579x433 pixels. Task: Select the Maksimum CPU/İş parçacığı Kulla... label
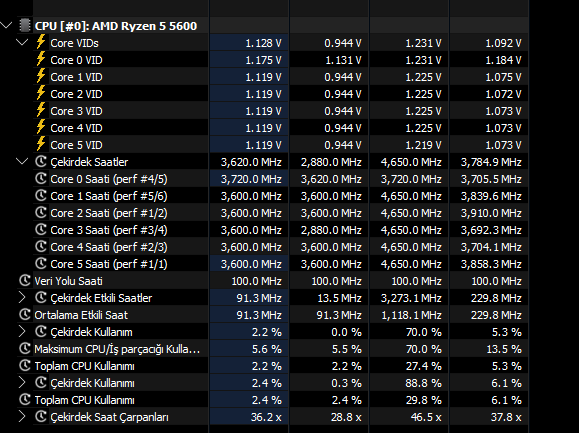(x=117, y=349)
